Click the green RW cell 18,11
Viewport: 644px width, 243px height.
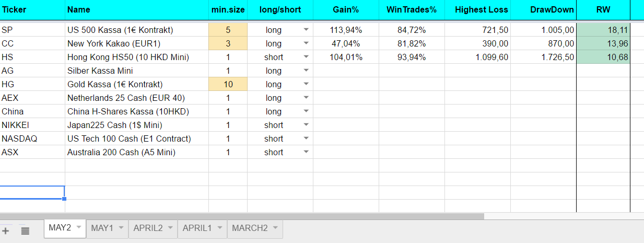pos(603,30)
